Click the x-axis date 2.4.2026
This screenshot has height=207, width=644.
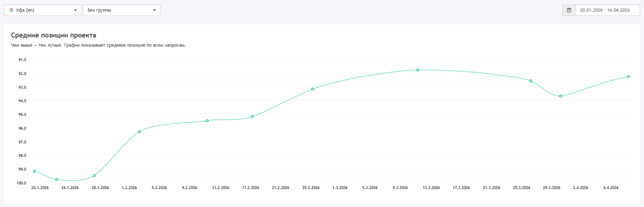(581, 188)
